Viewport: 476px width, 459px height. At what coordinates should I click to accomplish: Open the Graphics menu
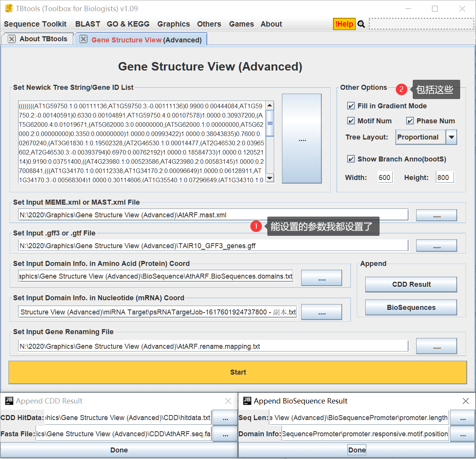174,24
